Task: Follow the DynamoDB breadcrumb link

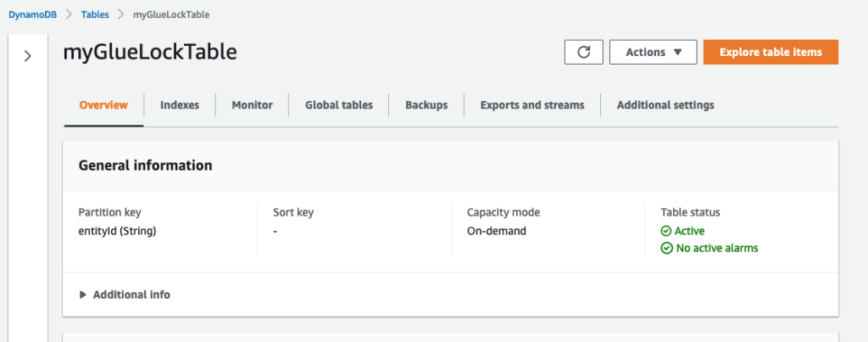Action: pos(33,14)
